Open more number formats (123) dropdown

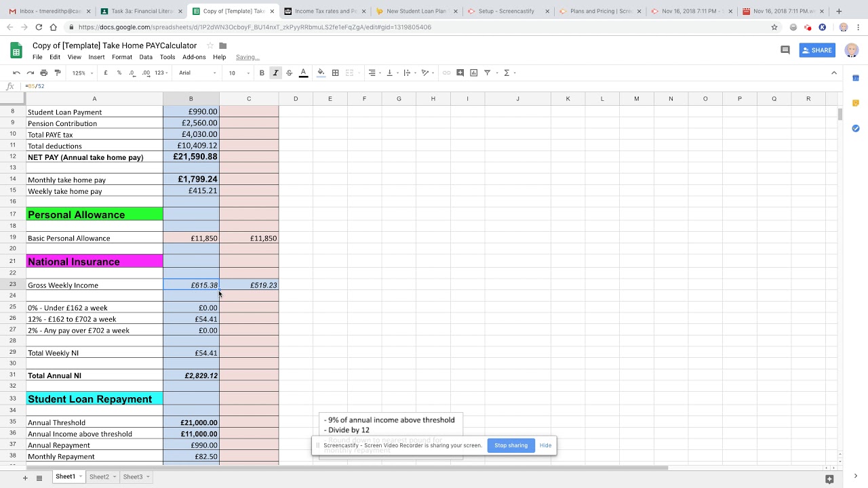point(161,73)
